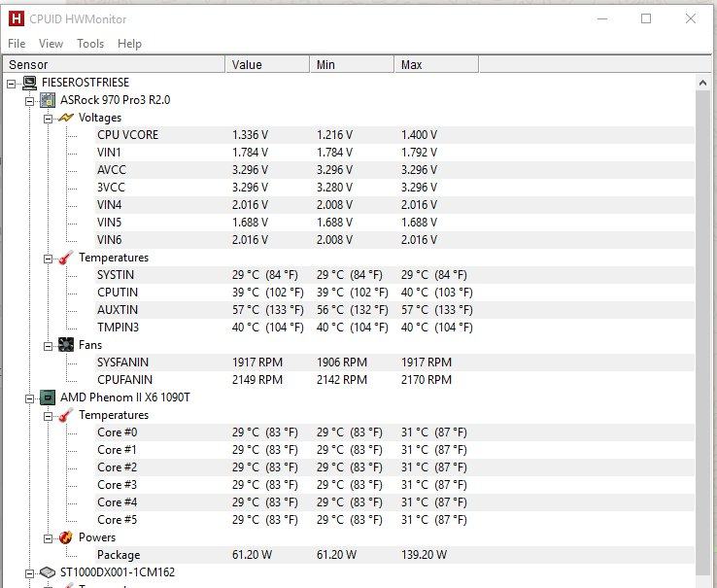Collapse the Powers section

48,538
